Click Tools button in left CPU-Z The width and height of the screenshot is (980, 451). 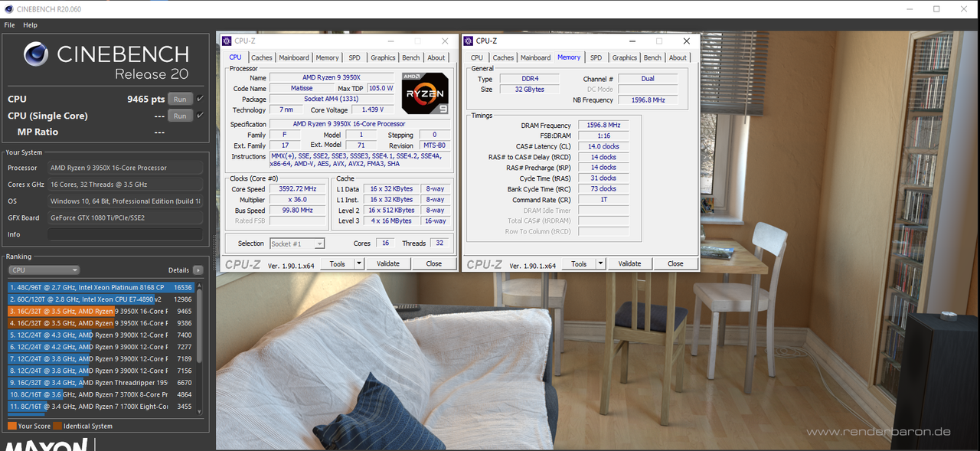[338, 263]
